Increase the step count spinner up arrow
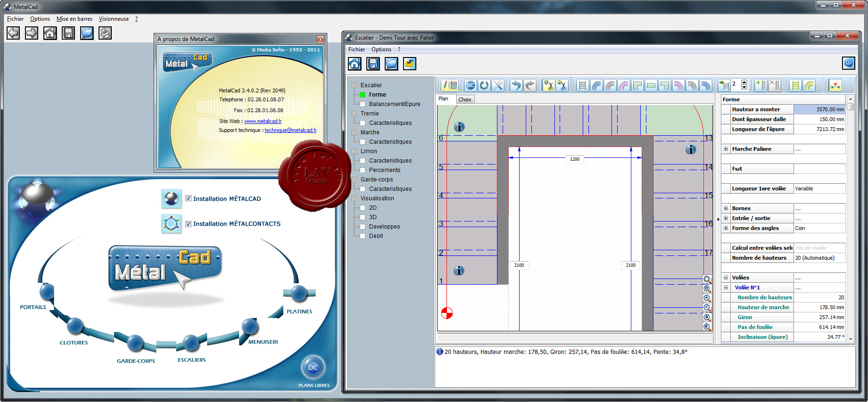This screenshot has width=868, height=402. point(744,82)
